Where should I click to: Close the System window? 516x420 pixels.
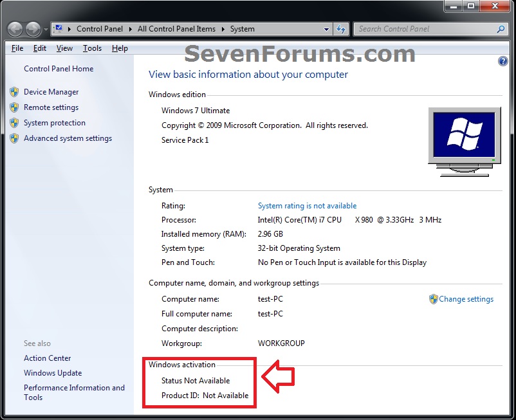click(x=495, y=6)
